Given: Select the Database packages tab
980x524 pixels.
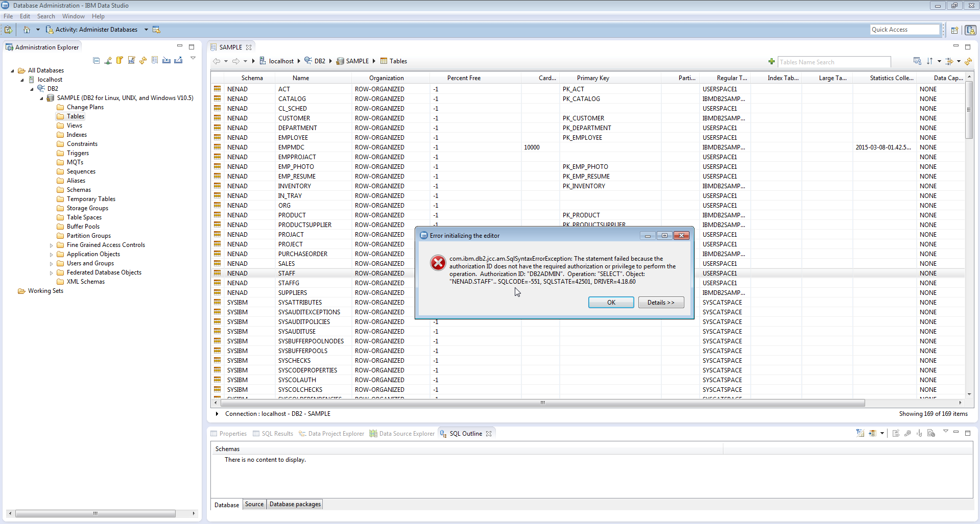Looking at the screenshot, I should tap(295, 504).
